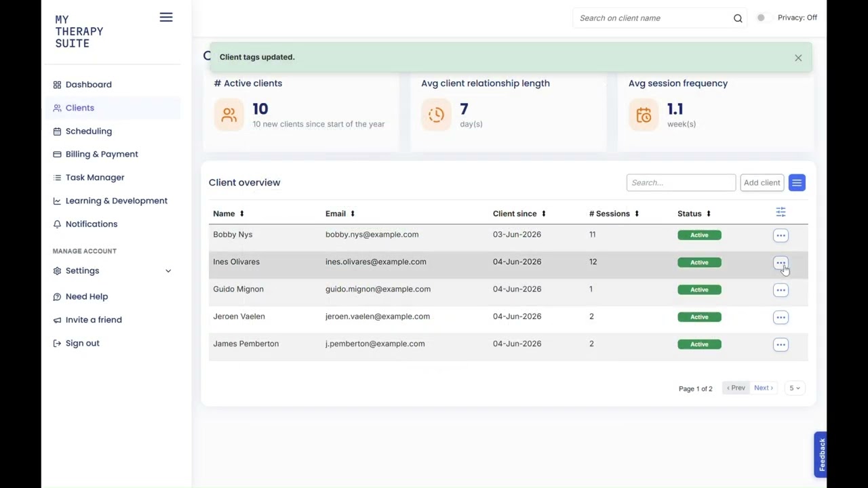Screen dimensions: 868x488
Task: Click the Sign out arrow icon
Action: (x=57, y=343)
